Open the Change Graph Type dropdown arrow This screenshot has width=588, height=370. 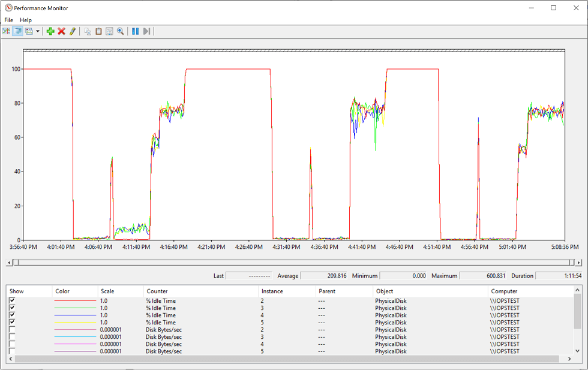pos(37,31)
